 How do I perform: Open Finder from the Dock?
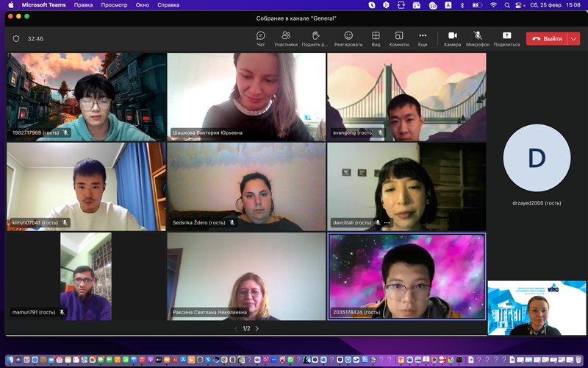10,360
